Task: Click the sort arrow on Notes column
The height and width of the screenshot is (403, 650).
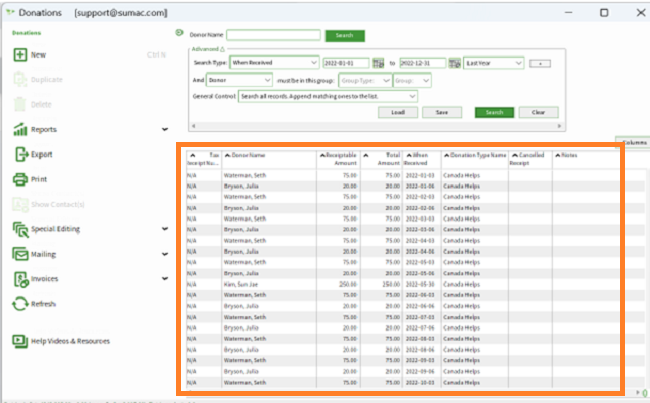Action: click(x=558, y=155)
